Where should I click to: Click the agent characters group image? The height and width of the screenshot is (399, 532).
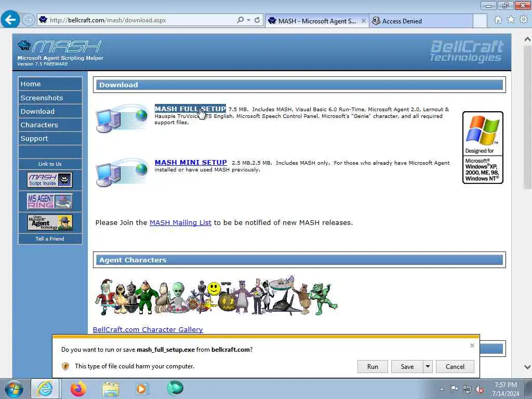coord(216,296)
